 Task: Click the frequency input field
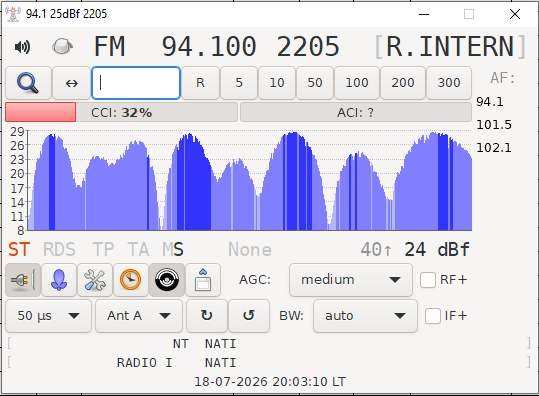(x=136, y=83)
